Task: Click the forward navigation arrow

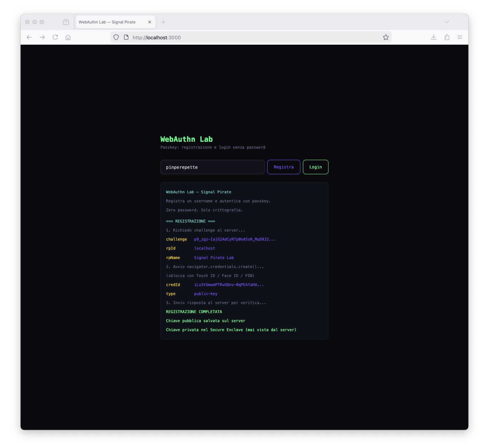Action: click(42, 37)
